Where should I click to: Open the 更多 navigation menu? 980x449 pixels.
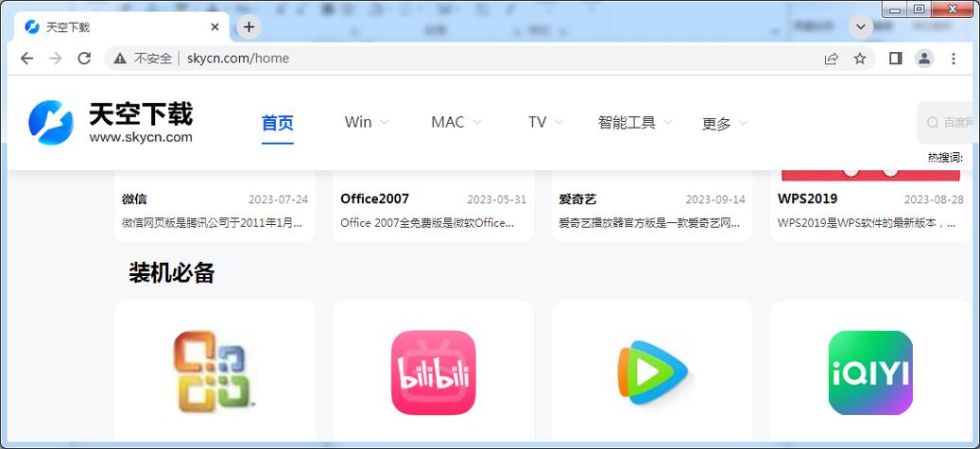pos(716,124)
